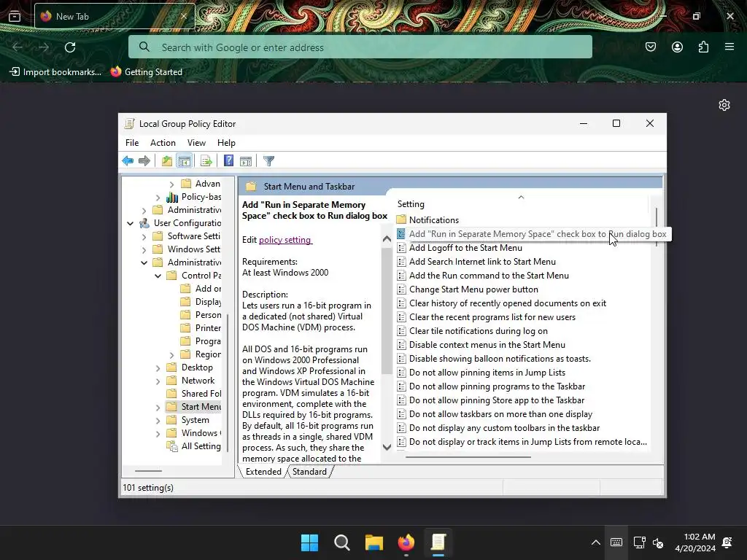Click description pane scroll up arrow
Screen dimensions: 747x560
point(387,239)
